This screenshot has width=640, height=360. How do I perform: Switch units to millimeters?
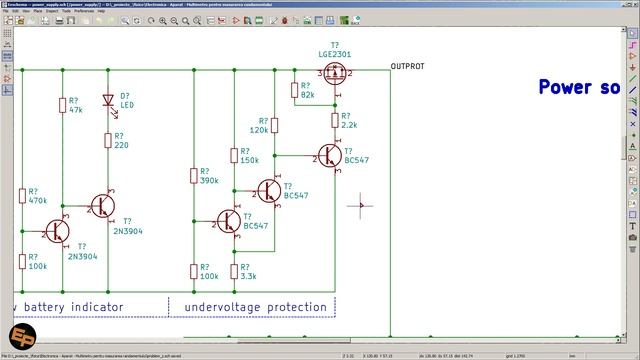(7, 56)
